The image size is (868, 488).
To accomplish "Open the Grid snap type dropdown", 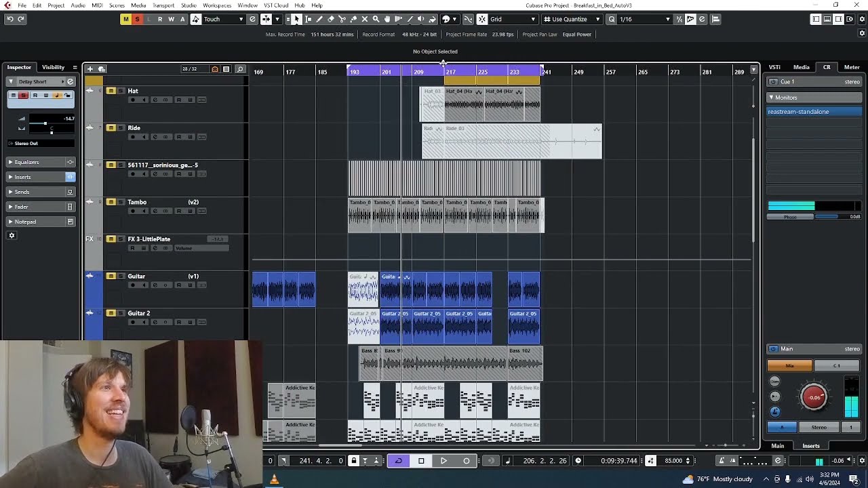I will pos(513,19).
